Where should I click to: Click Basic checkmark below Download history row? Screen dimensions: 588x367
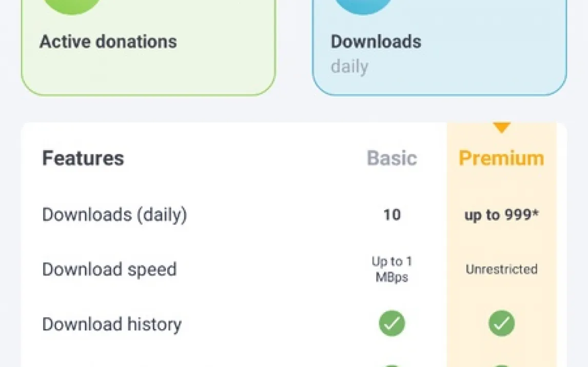392,365
